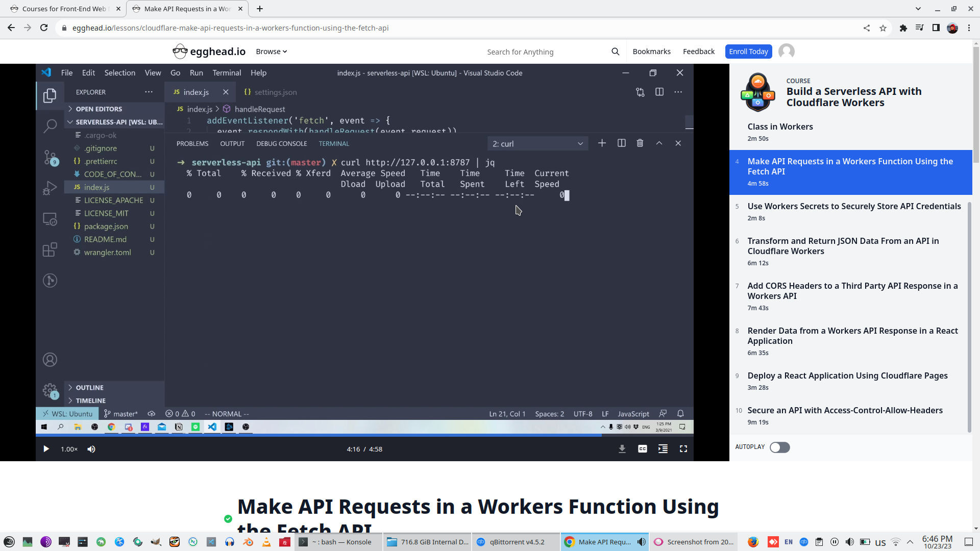Play the egghead lesson video
The height and width of the screenshot is (551, 980).
point(46,449)
